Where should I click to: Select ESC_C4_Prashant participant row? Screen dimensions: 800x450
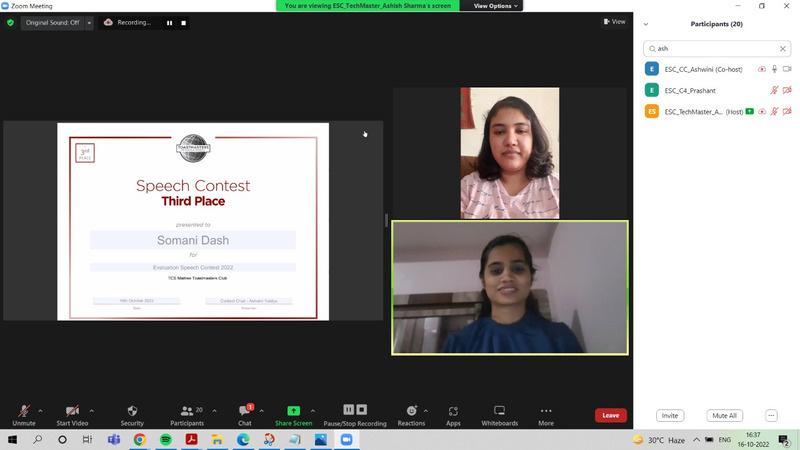tap(717, 90)
